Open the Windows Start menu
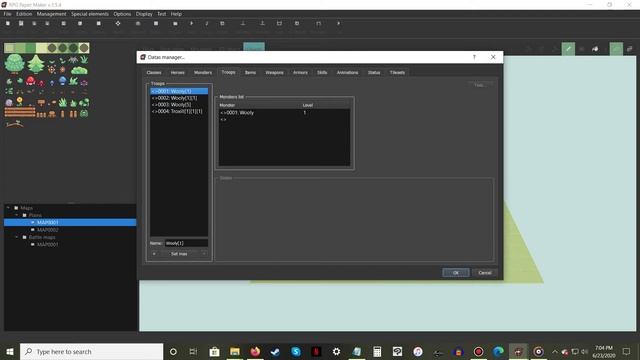The height and width of the screenshot is (360, 640). pyautogui.click(x=10, y=351)
